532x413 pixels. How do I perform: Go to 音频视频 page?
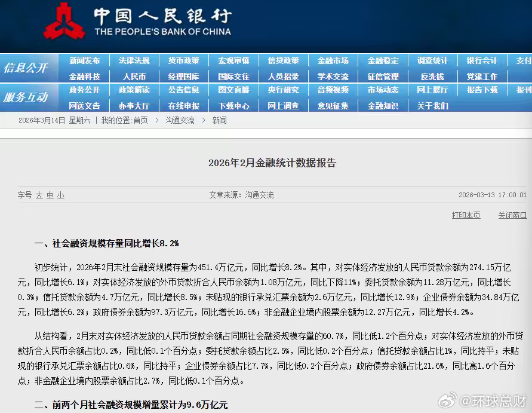(333, 90)
